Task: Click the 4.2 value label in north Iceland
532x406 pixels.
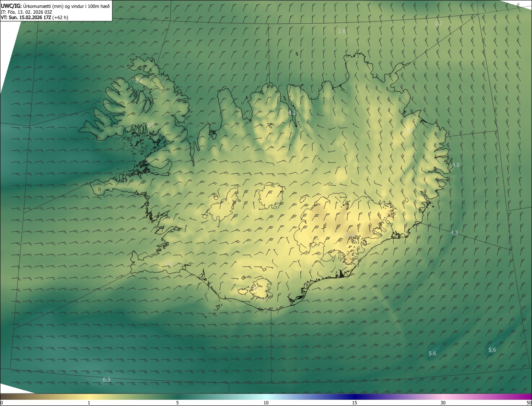Action: point(292,113)
